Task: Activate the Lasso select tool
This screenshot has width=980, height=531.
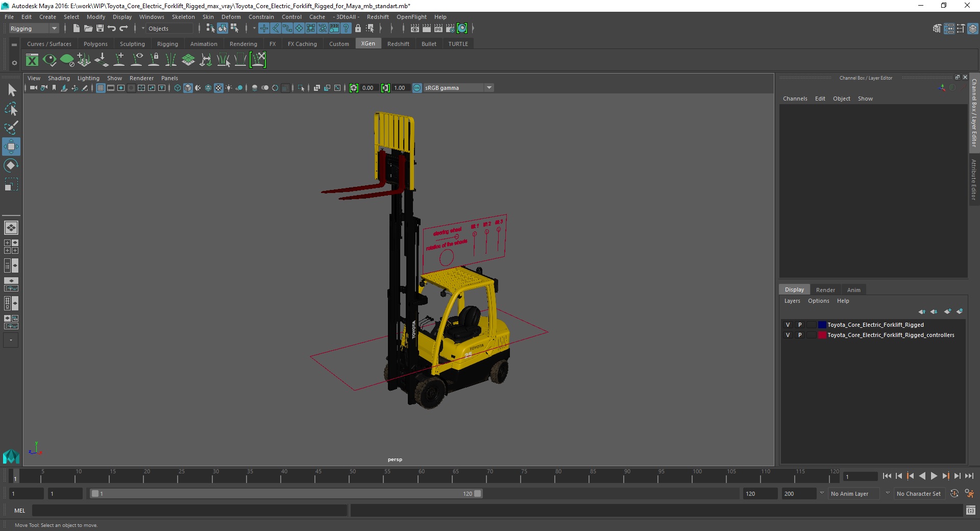Action: tap(11, 109)
